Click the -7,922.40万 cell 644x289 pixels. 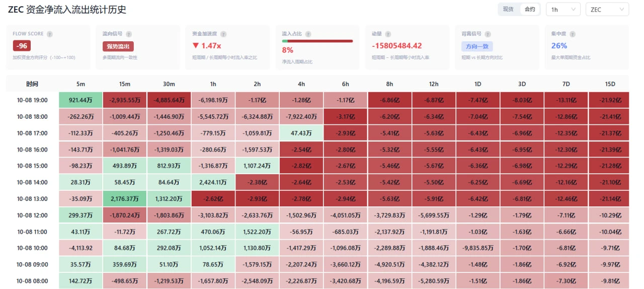(x=301, y=116)
